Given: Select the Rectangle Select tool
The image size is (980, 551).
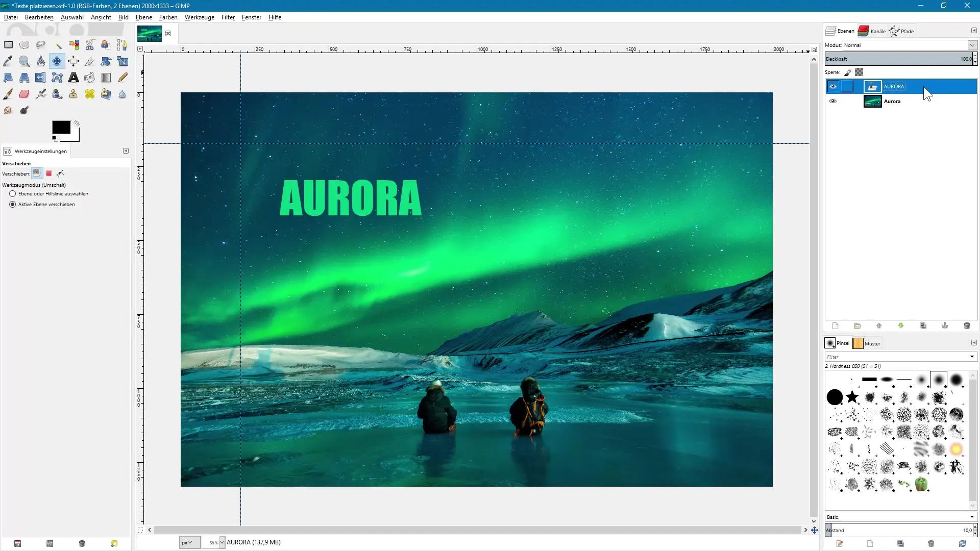Looking at the screenshot, I should 8,45.
